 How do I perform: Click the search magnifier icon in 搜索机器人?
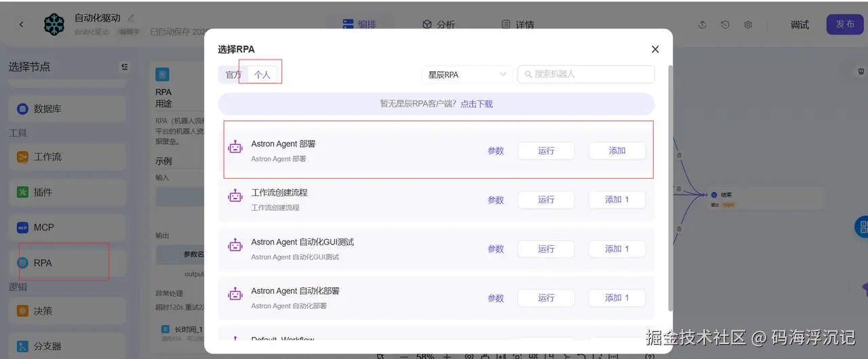[x=528, y=74]
